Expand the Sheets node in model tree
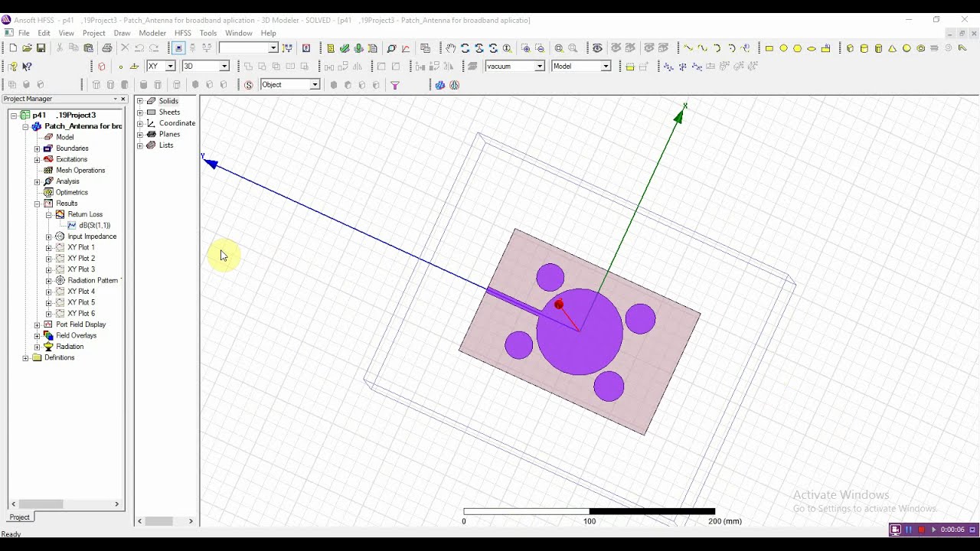The image size is (980, 551). [x=140, y=112]
